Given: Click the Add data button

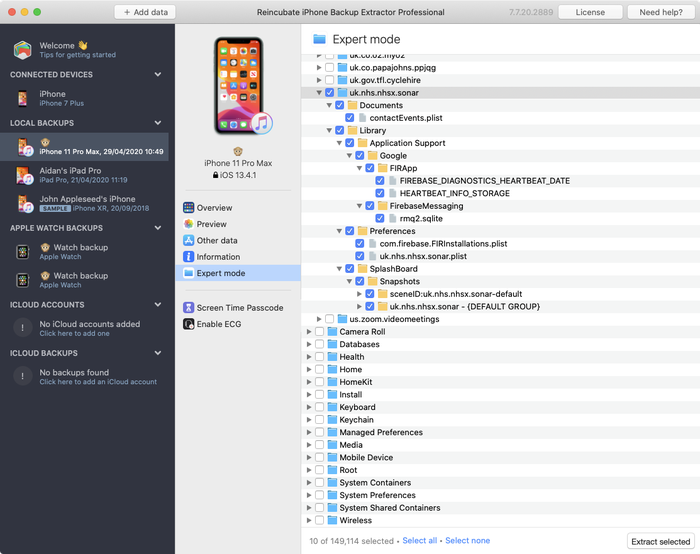Looking at the screenshot, I should point(145,12).
